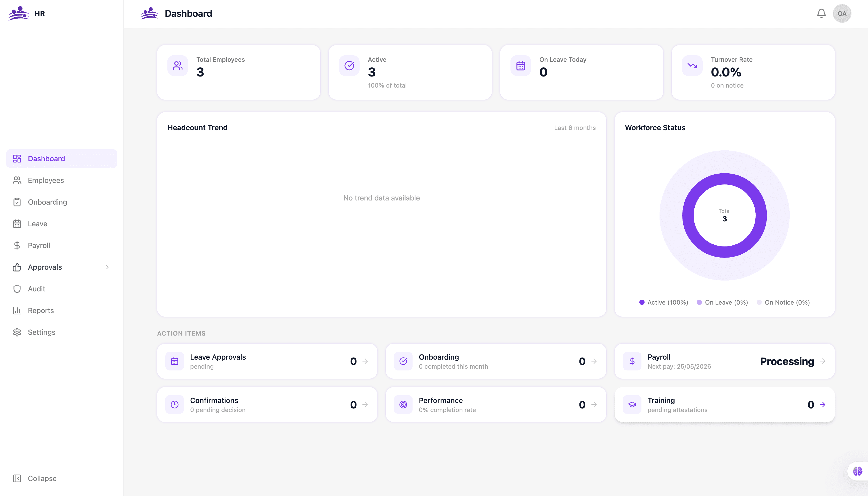Click the Turnover Rate stat card
Screen dimensions: 868x496
[x=753, y=72]
